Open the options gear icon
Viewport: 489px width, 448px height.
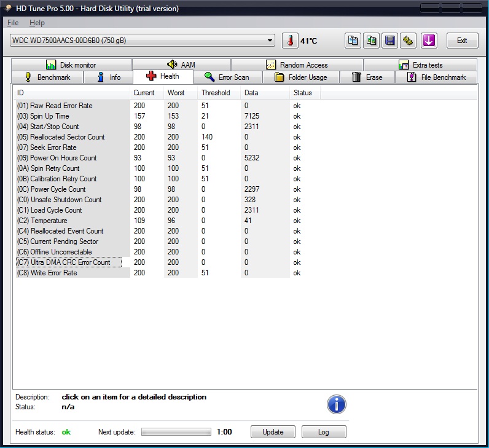click(407, 41)
